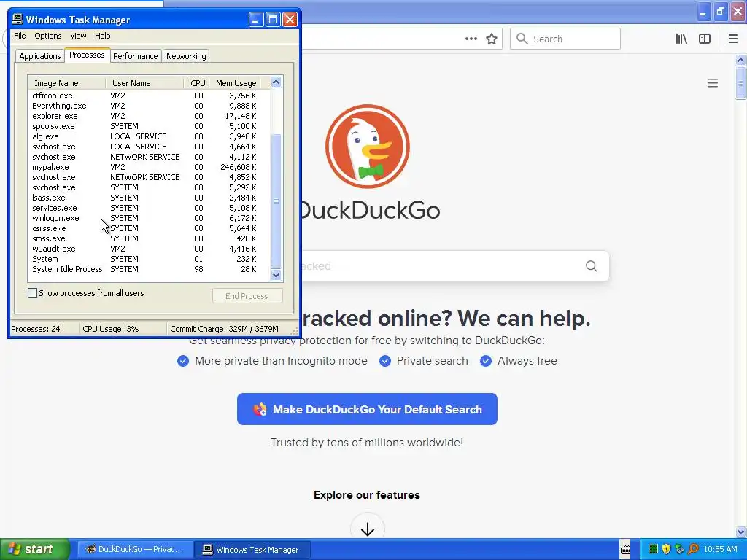Select the services.exe process row

click(x=149, y=208)
